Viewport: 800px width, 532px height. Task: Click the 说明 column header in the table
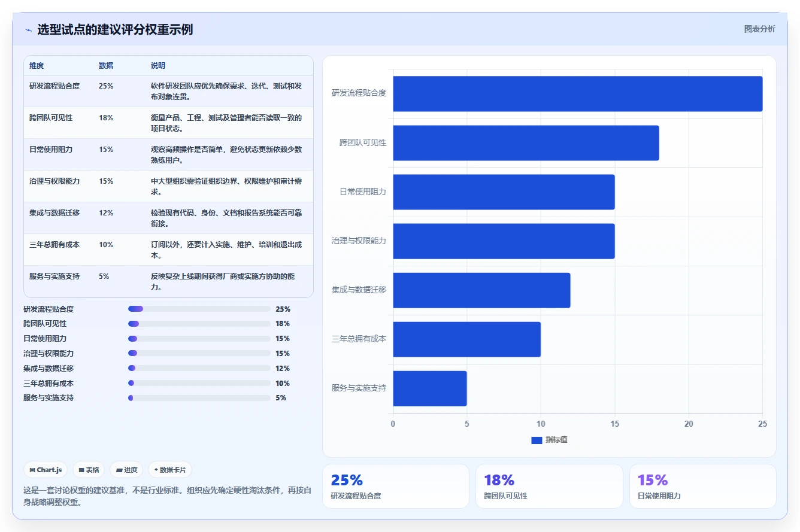(158, 66)
